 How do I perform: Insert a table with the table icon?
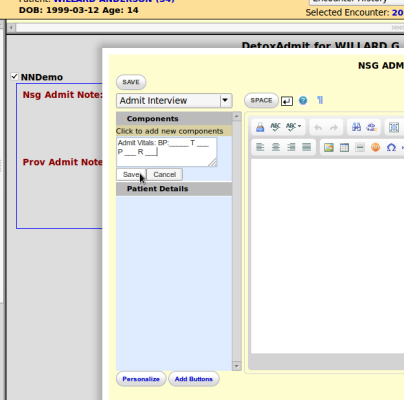click(344, 147)
